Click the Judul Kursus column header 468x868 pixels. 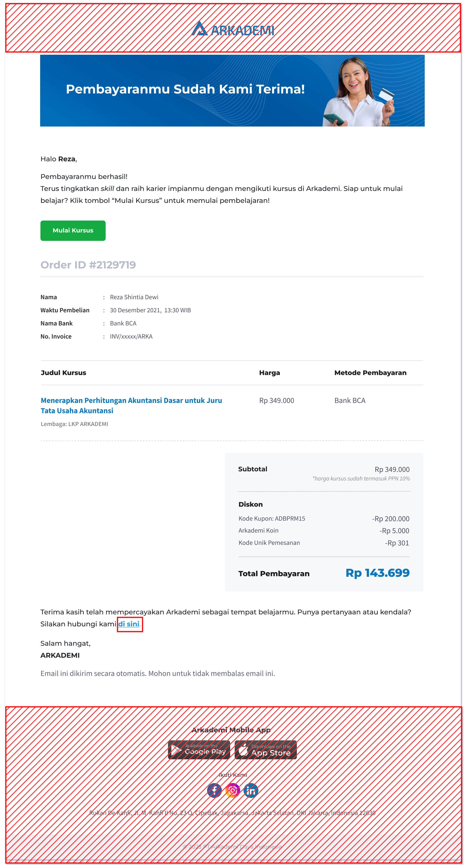coord(63,373)
